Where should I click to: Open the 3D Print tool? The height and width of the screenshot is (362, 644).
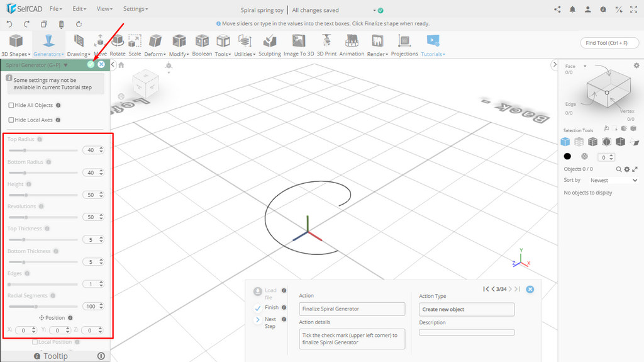pos(326,45)
